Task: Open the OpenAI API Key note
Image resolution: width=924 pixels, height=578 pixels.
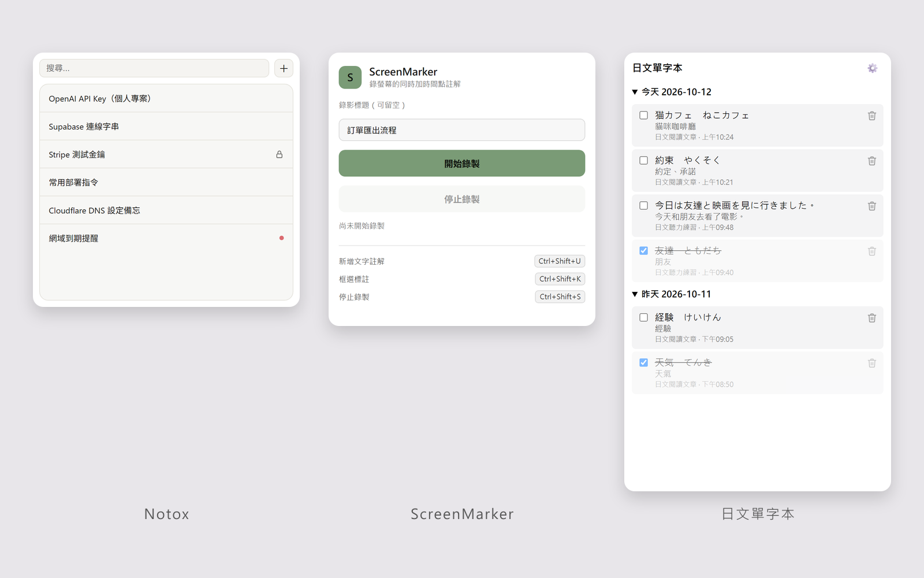Action: pos(166,99)
